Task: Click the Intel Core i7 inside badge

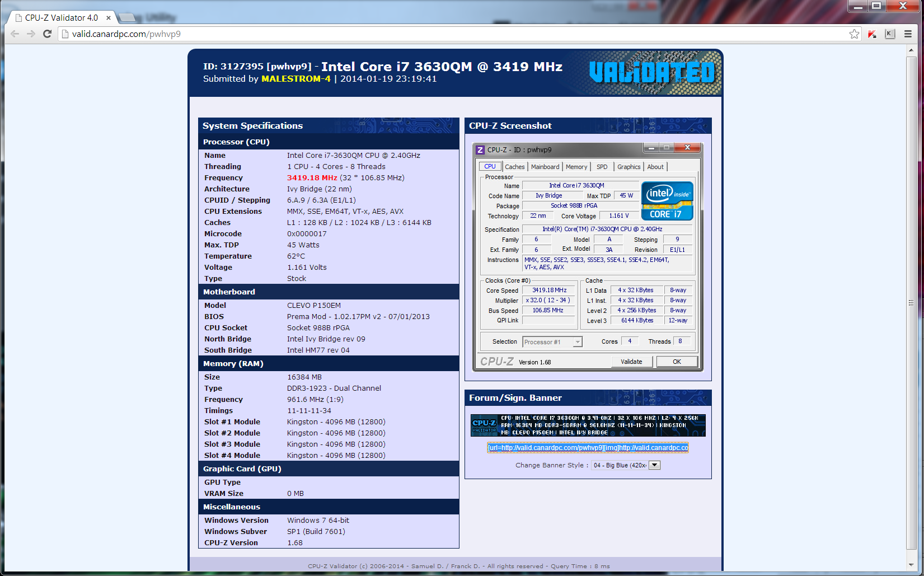Action: coord(667,200)
